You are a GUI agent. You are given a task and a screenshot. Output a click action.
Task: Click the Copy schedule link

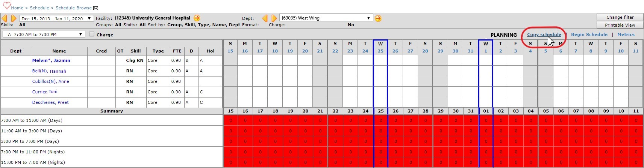[544, 34]
